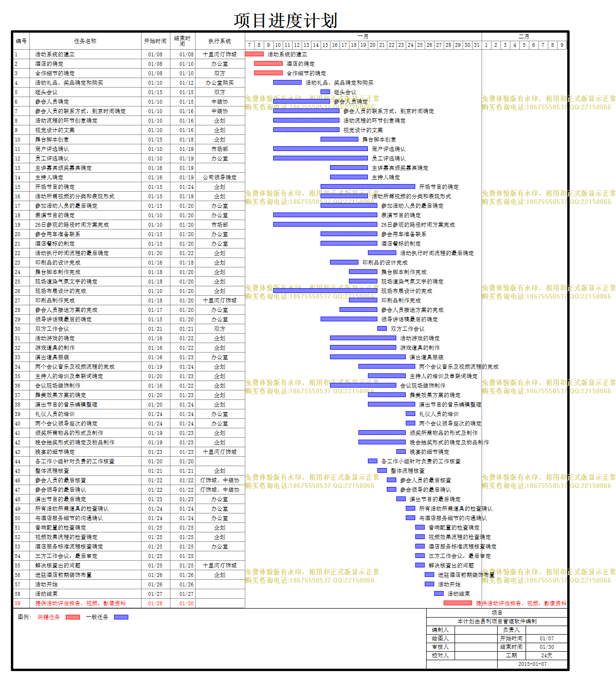Select the red Gantt bar for 活动系统的建立
This screenshot has width=616, height=681.
click(x=254, y=54)
